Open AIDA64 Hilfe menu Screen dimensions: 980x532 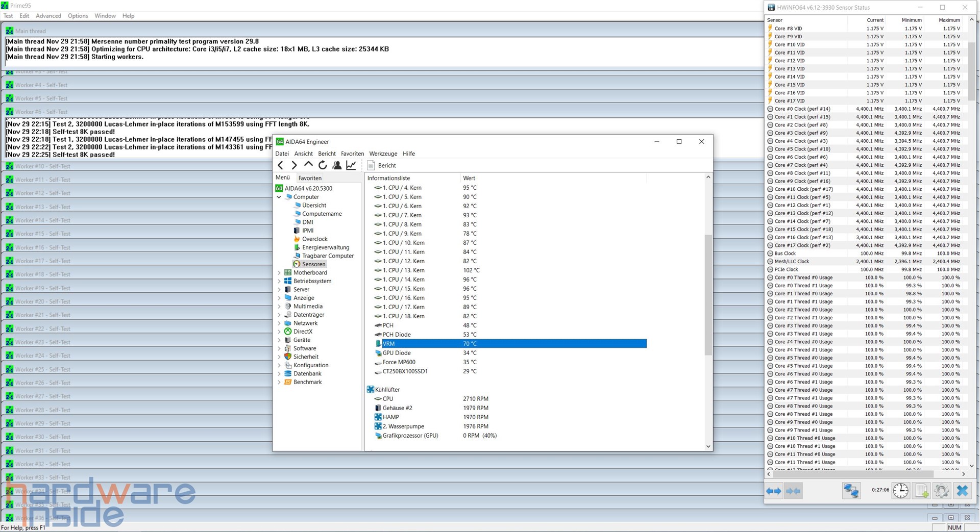[x=408, y=154]
